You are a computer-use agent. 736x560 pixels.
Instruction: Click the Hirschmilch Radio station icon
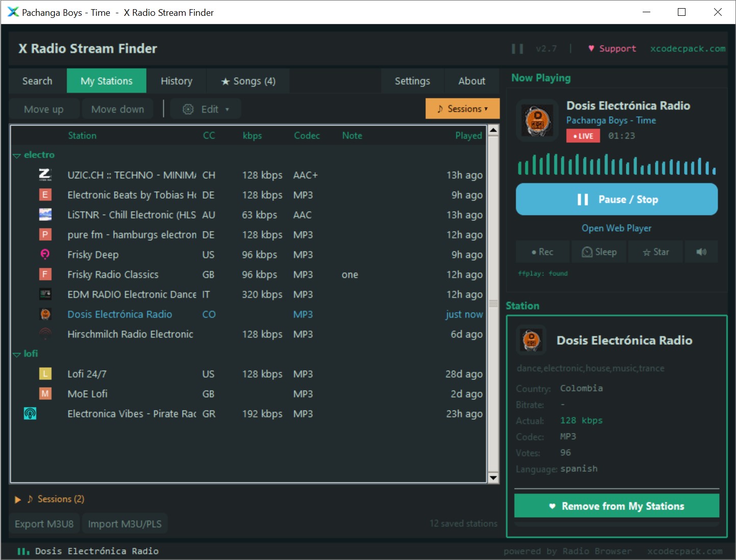coord(45,334)
